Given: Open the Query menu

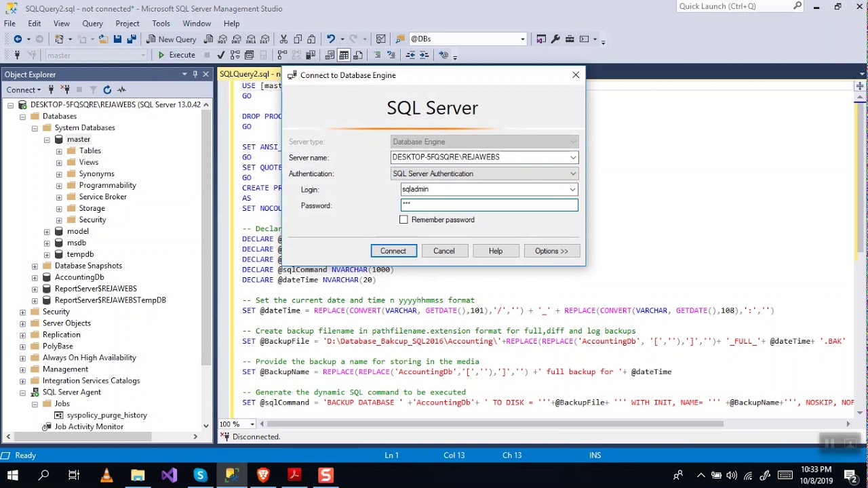Looking at the screenshot, I should tap(93, 23).
